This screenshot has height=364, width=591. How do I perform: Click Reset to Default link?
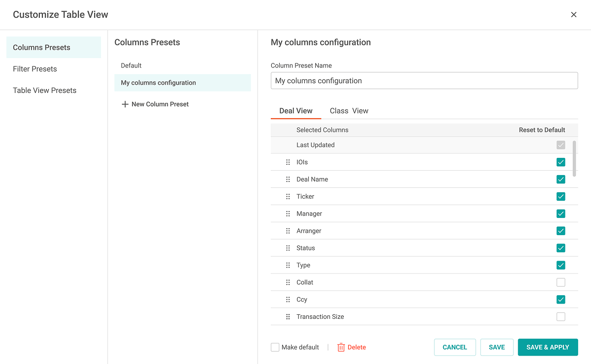pos(542,130)
